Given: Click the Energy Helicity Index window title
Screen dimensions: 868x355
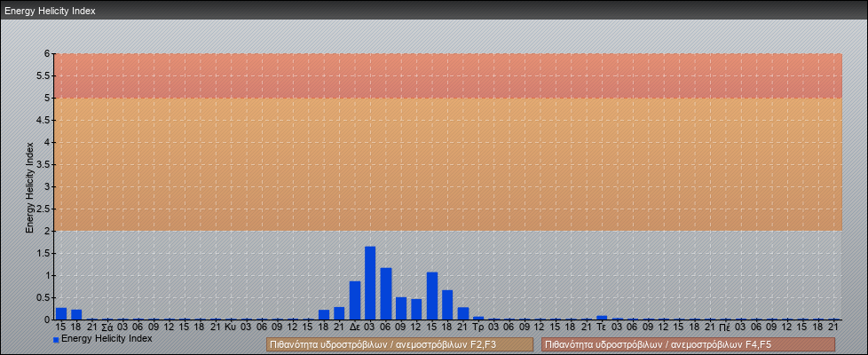Looking at the screenshot, I should [50, 11].
